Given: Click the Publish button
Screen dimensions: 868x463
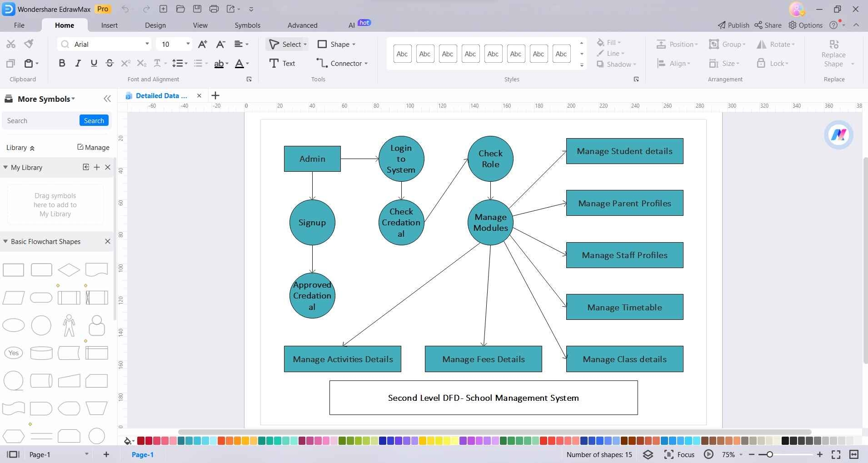Looking at the screenshot, I should pos(733,25).
